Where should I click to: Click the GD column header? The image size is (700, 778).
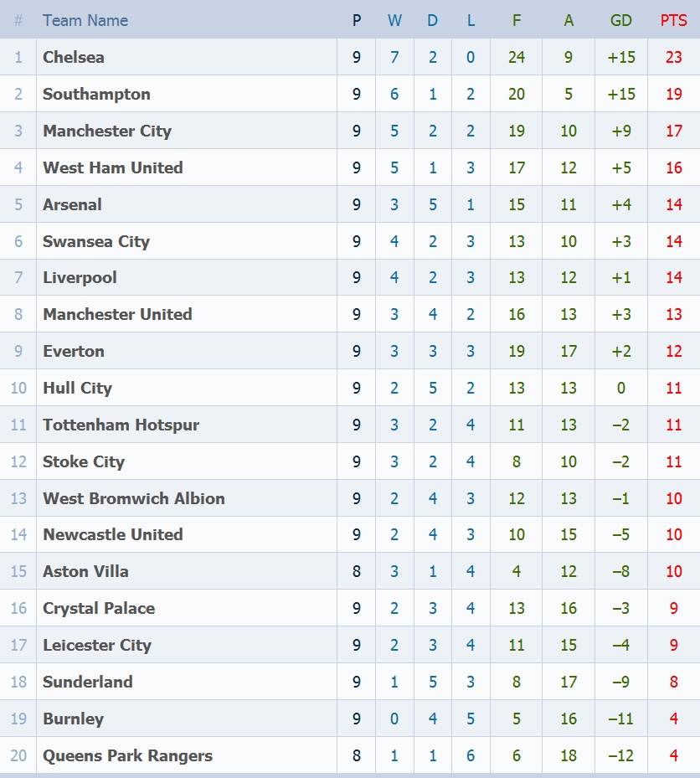[x=620, y=20]
